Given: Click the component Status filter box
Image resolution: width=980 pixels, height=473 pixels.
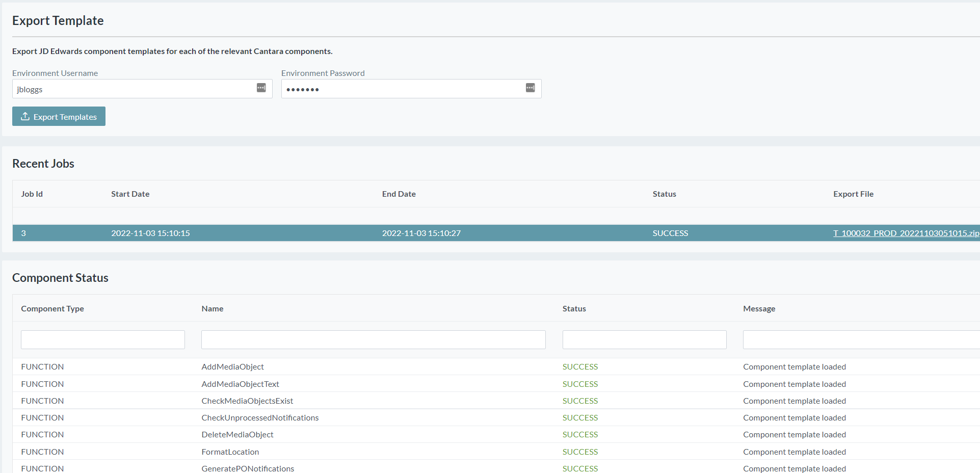Looking at the screenshot, I should point(644,339).
